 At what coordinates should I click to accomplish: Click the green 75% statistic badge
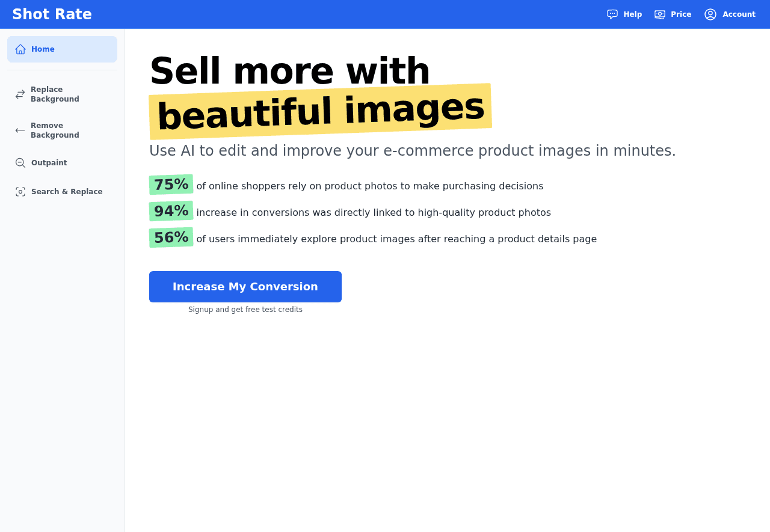(x=171, y=185)
